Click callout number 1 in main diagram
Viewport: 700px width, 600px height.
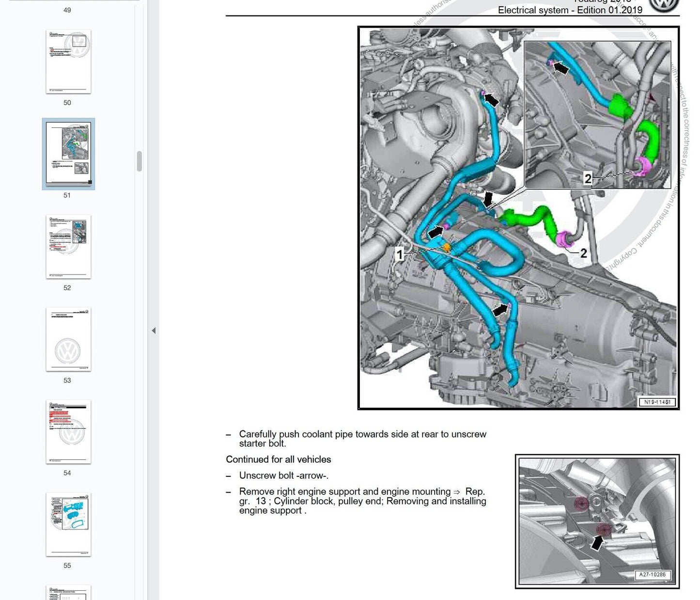pos(399,254)
